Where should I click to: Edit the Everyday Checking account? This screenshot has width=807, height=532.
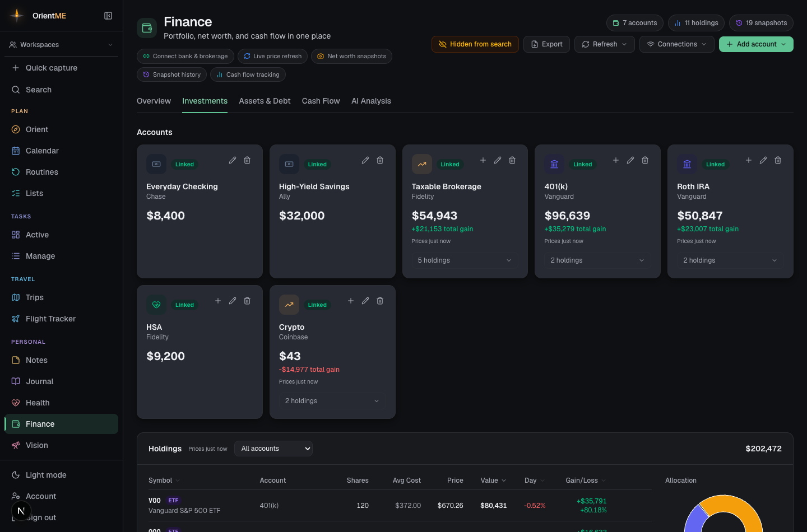pos(233,160)
